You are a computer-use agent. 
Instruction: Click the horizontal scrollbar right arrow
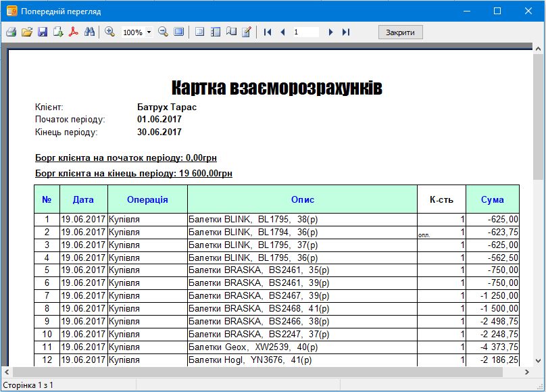point(528,372)
